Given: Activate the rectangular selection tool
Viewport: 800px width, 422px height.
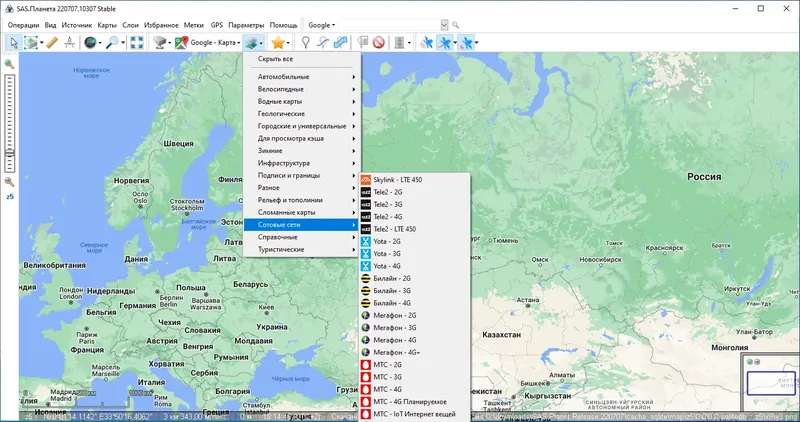Looking at the screenshot, I should click(x=31, y=43).
